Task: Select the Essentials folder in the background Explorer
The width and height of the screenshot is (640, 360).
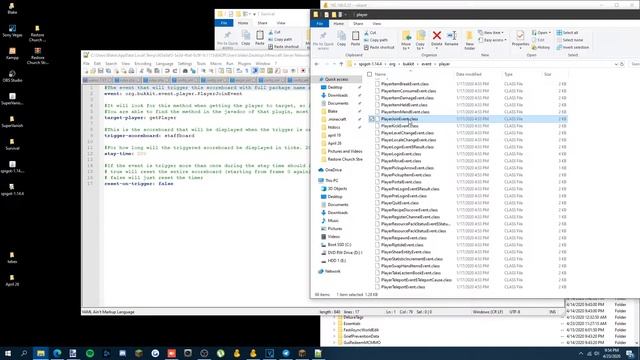Action: 352,323
